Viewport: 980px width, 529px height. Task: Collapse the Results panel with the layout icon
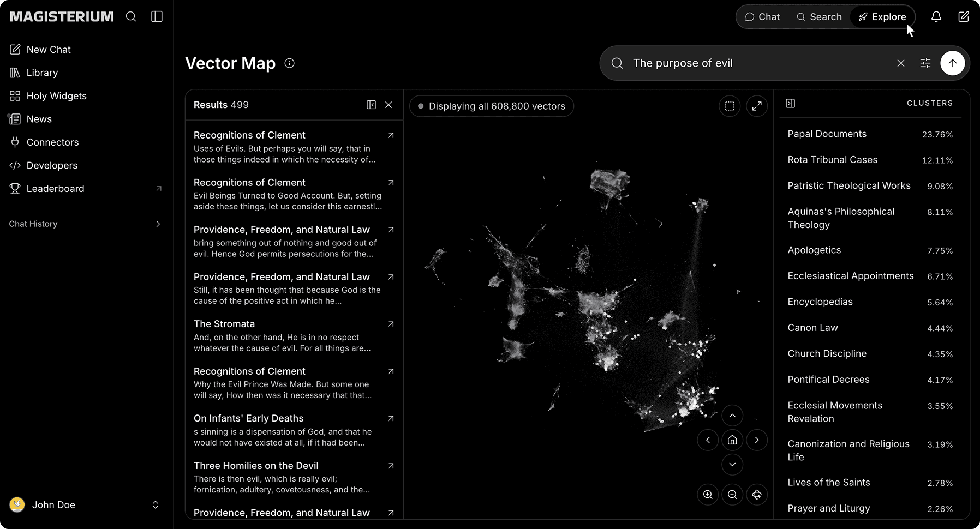(x=372, y=105)
